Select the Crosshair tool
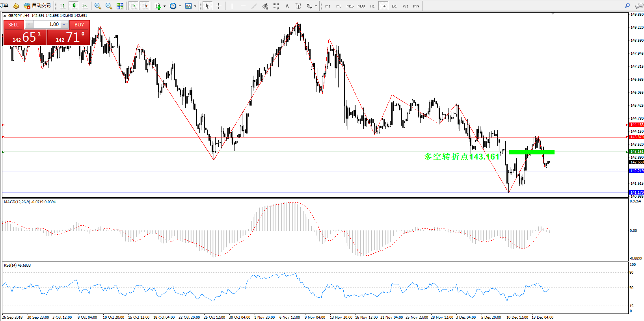 coord(218,6)
